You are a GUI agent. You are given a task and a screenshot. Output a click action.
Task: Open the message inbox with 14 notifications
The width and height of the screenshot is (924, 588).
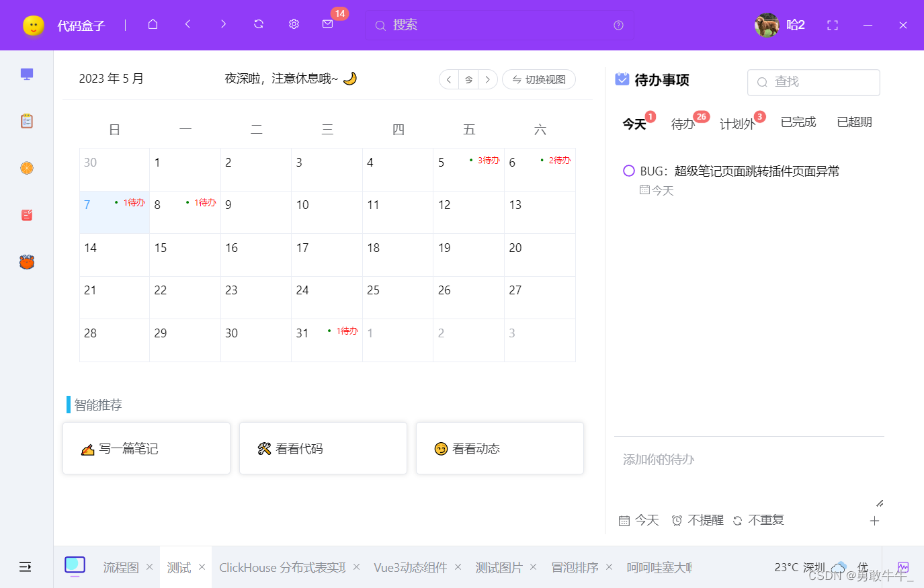pyautogui.click(x=327, y=24)
